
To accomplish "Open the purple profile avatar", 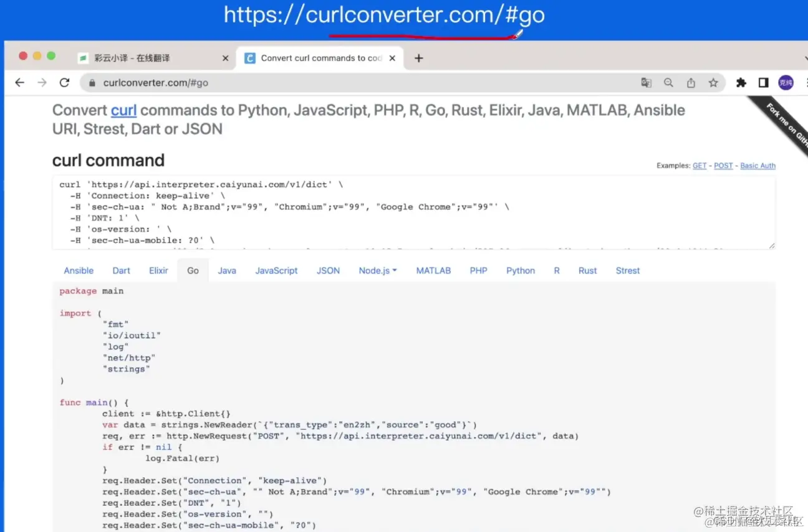I will pos(786,83).
